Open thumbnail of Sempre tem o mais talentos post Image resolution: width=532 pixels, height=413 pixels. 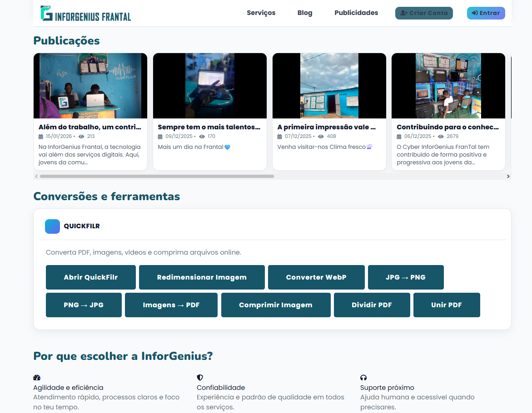210,86
